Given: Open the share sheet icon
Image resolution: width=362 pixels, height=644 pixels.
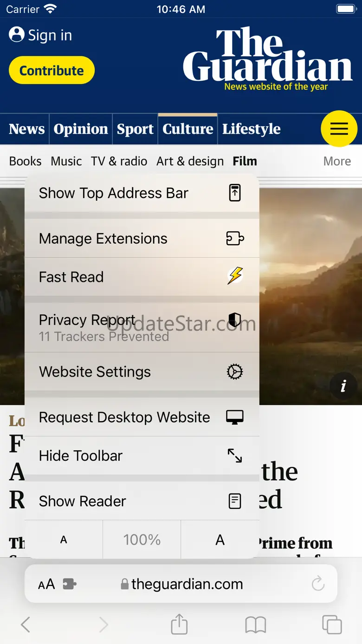Looking at the screenshot, I should tap(179, 624).
